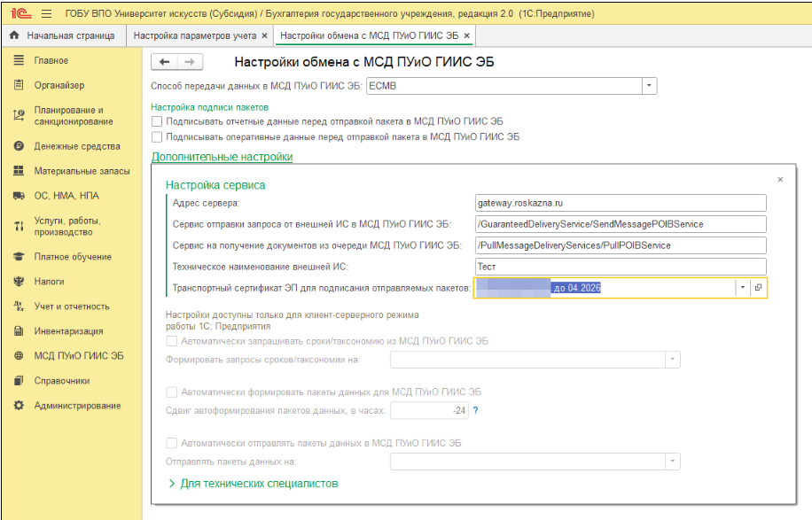Click the Главное sidebar icon
This screenshot has height=520, width=812.
pos(18,60)
